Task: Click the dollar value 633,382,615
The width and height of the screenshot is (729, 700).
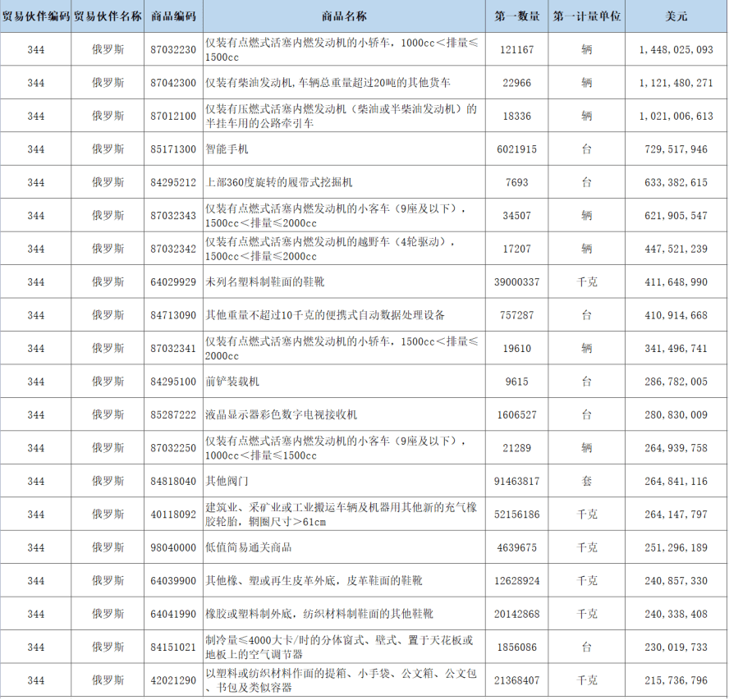Action: coord(676,183)
